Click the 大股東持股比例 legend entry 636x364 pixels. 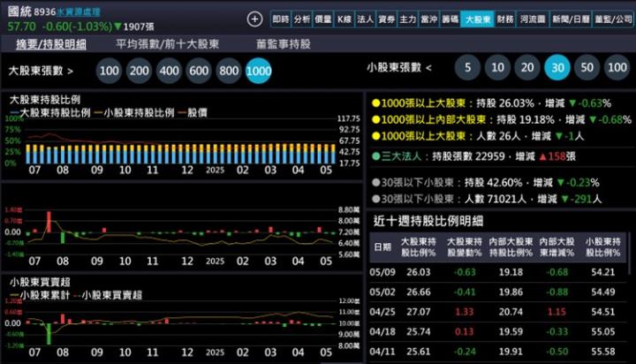pos(50,112)
